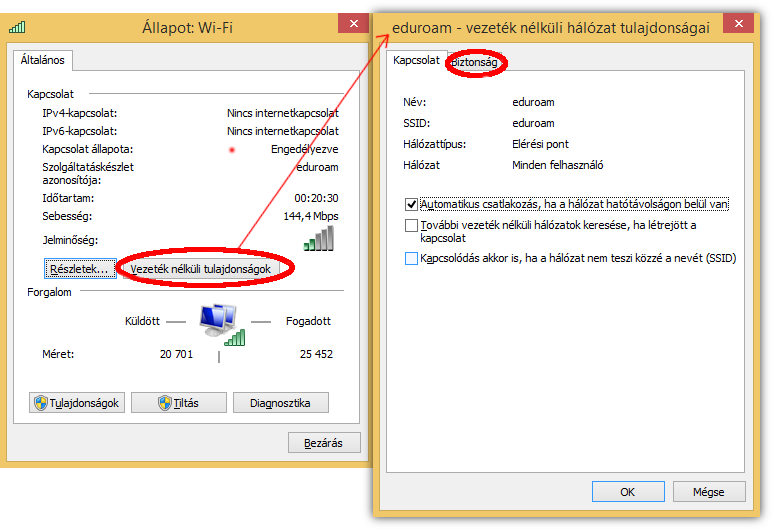Click Bezárás to close status window

[324, 443]
